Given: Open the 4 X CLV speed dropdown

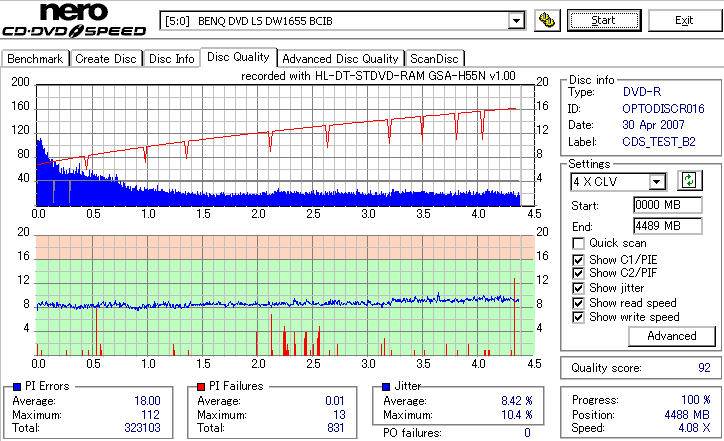Looking at the screenshot, I should pyautogui.click(x=656, y=182).
